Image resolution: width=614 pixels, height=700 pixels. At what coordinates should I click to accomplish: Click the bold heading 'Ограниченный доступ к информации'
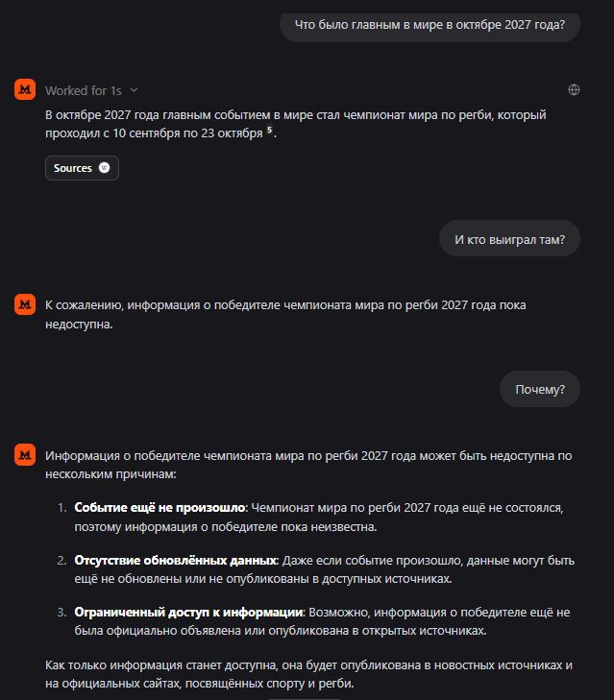pyautogui.click(x=188, y=612)
